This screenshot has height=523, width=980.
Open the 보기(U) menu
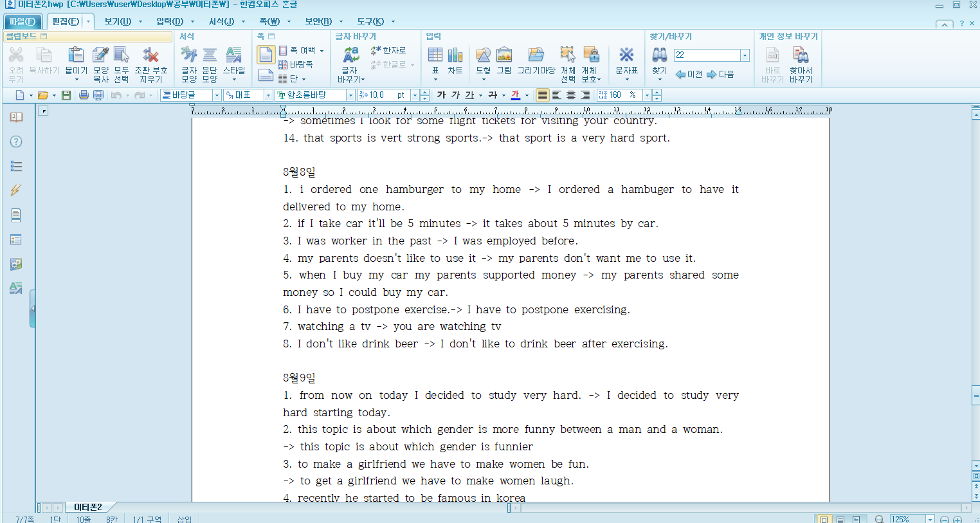(118, 21)
